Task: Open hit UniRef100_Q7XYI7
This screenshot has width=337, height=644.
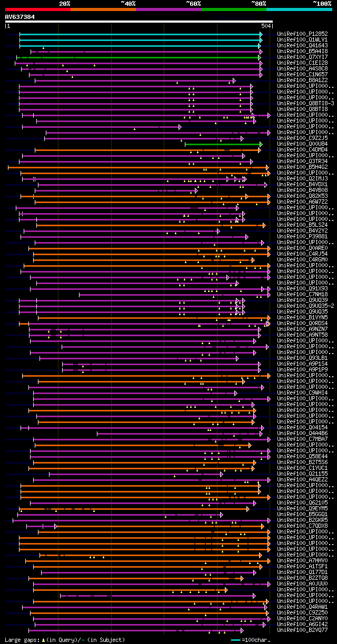Action: click(x=303, y=57)
